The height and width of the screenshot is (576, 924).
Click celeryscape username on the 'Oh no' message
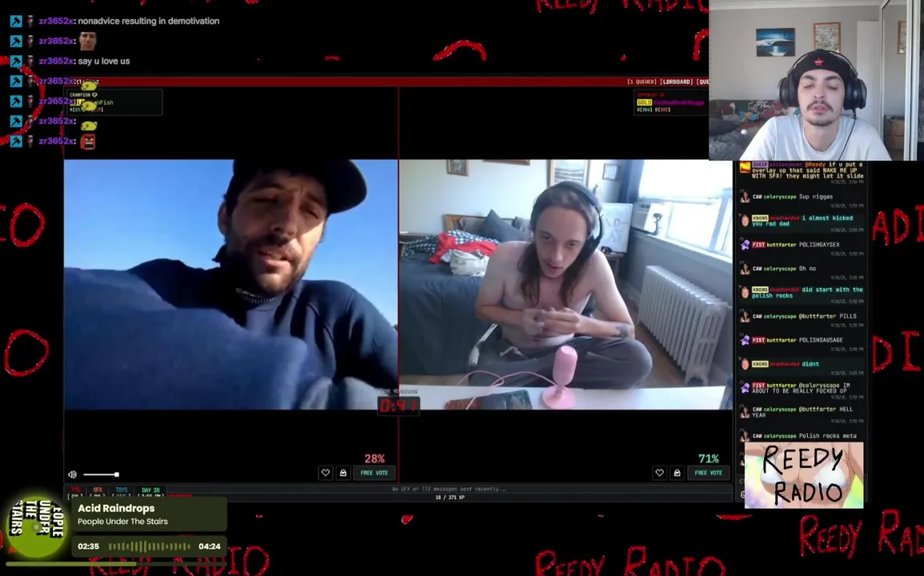pos(780,269)
